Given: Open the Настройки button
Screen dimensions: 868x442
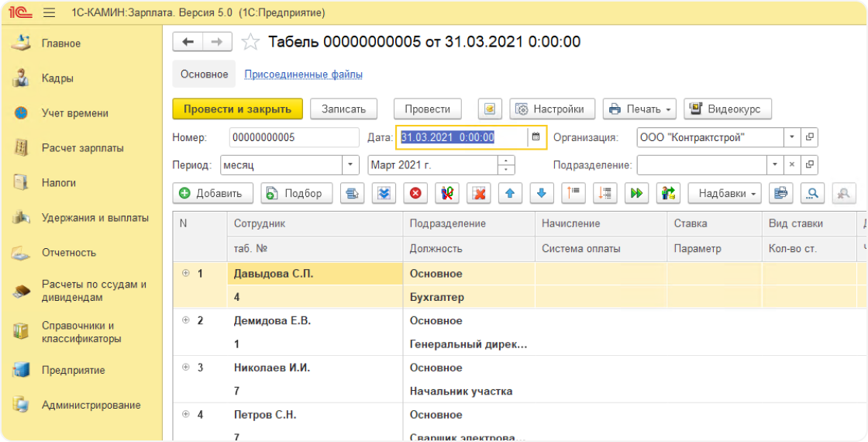Looking at the screenshot, I should 552,109.
